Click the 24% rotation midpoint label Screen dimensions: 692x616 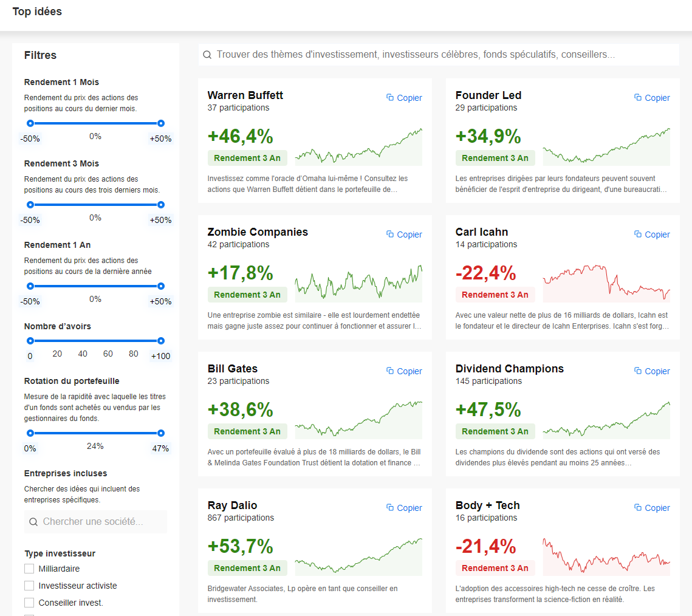pos(95,446)
